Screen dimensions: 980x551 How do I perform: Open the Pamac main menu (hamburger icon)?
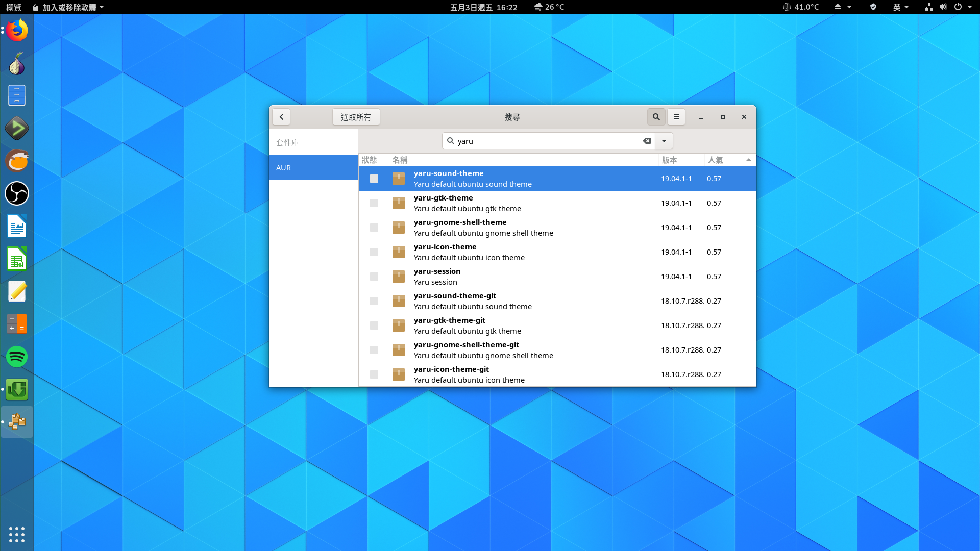coord(676,116)
